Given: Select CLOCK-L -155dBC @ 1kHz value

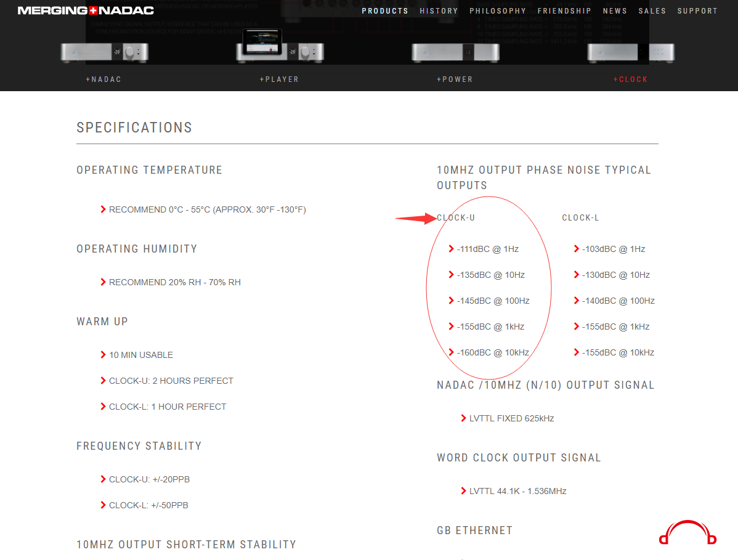Looking at the screenshot, I should click(x=615, y=327).
